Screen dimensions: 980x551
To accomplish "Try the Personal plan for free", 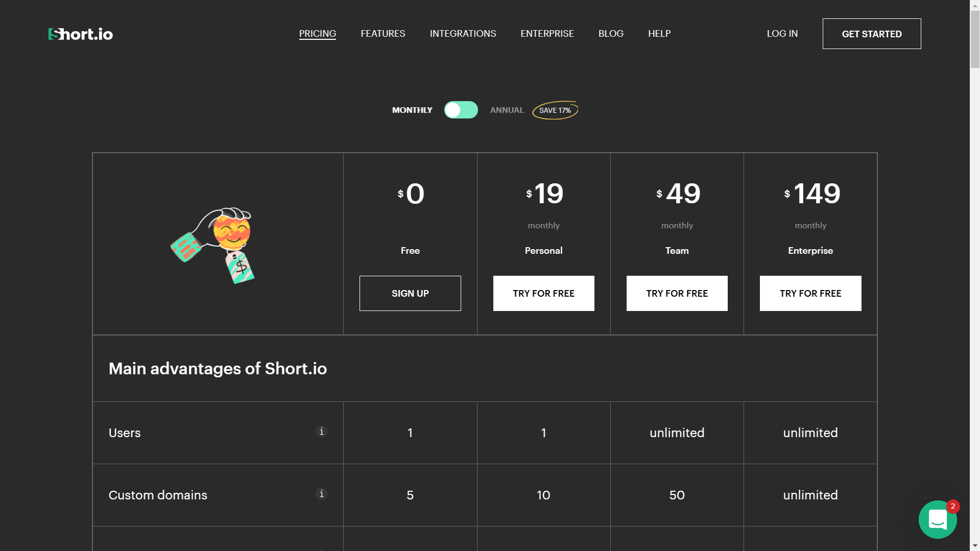I will (x=544, y=294).
